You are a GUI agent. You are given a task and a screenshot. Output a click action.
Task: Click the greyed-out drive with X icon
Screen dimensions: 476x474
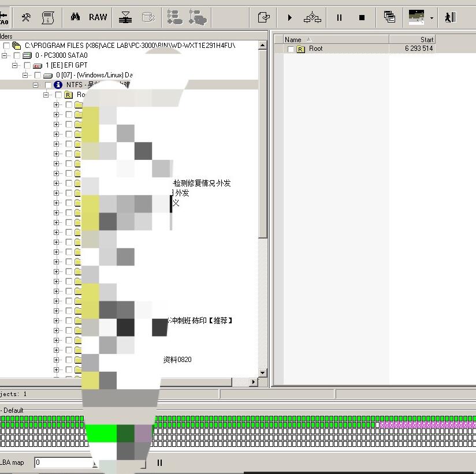(x=148, y=17)
